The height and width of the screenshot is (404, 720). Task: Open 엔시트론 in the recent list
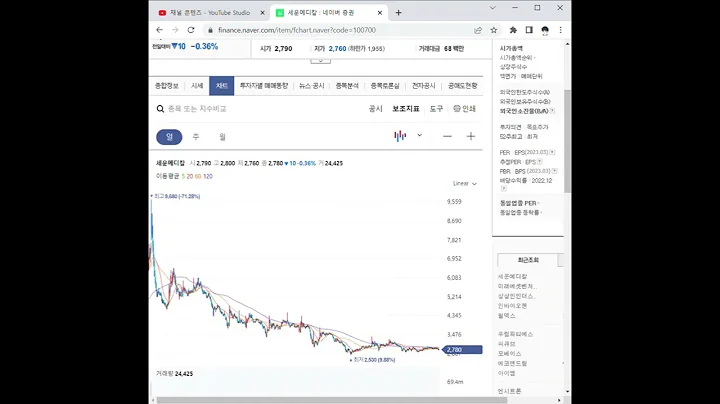tap(510, 391)
